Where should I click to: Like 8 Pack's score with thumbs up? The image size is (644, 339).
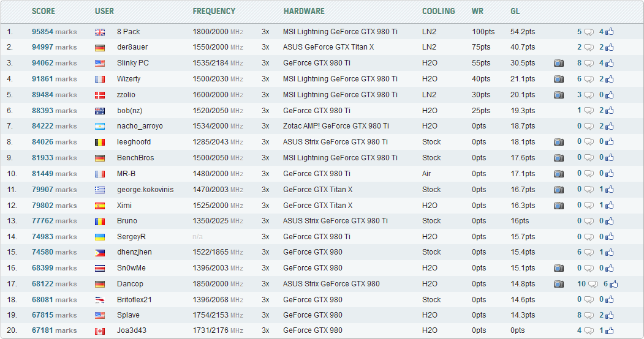(610, 32)
